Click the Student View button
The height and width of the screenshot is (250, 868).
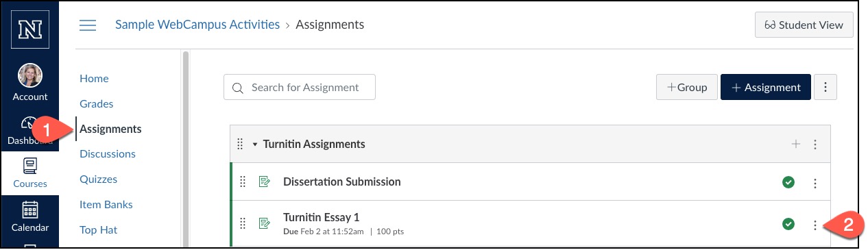[804, 25]
